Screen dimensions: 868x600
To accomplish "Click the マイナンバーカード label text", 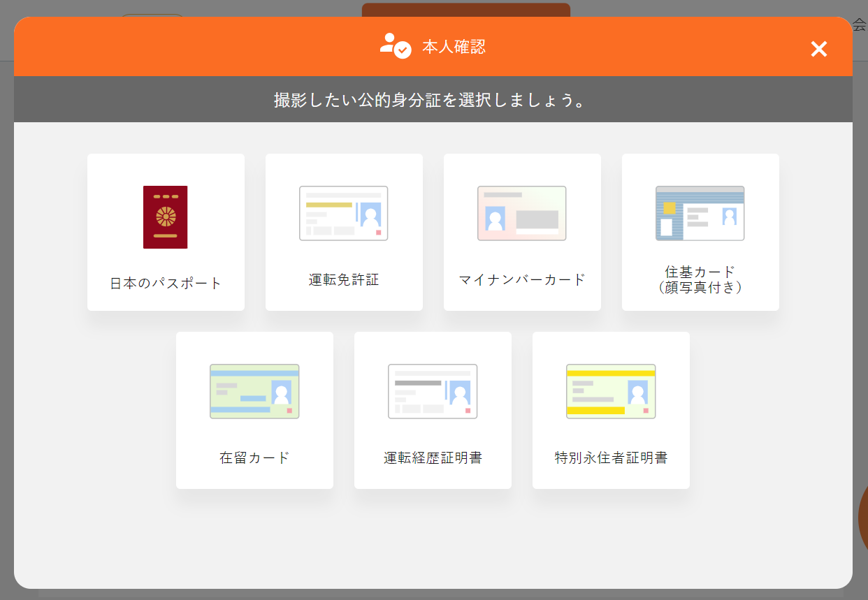I will click(x=522, y=280).
